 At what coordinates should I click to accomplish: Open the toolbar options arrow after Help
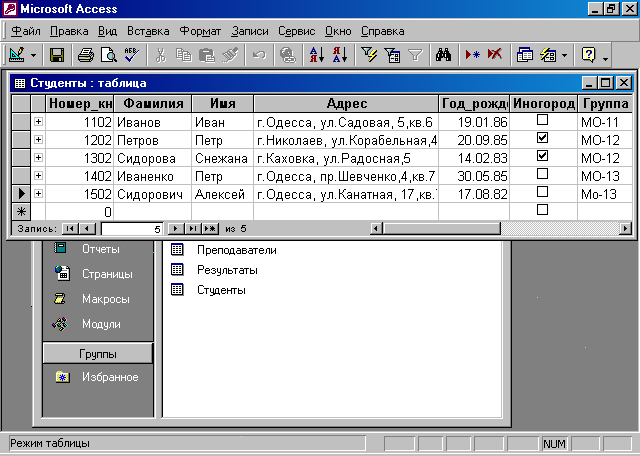click(x=606, y=57)
